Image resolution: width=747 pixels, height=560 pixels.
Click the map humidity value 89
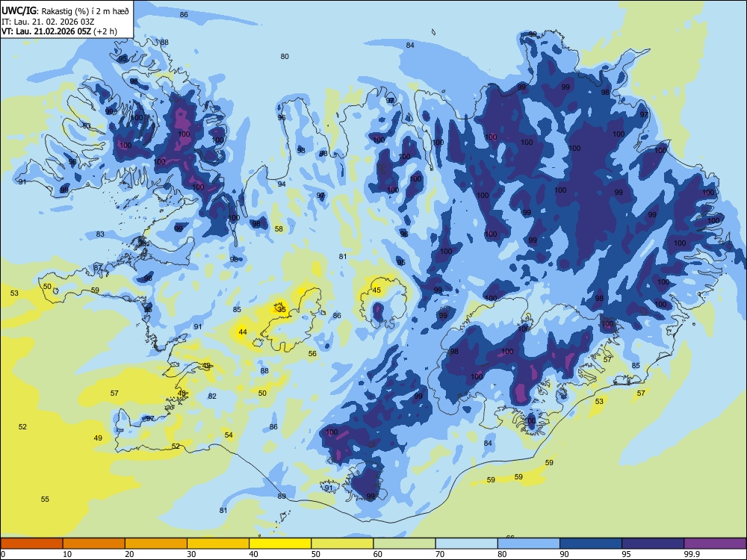pyautogui.click(x=282, y=497)
